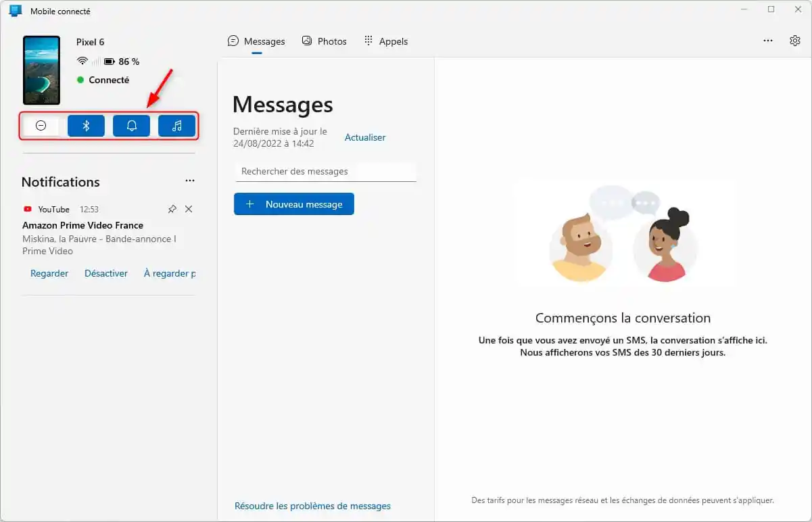The height and width of the screenshot is (522, 812).
Task: Click the cellular signal bars icon
Action: point(96,62)
